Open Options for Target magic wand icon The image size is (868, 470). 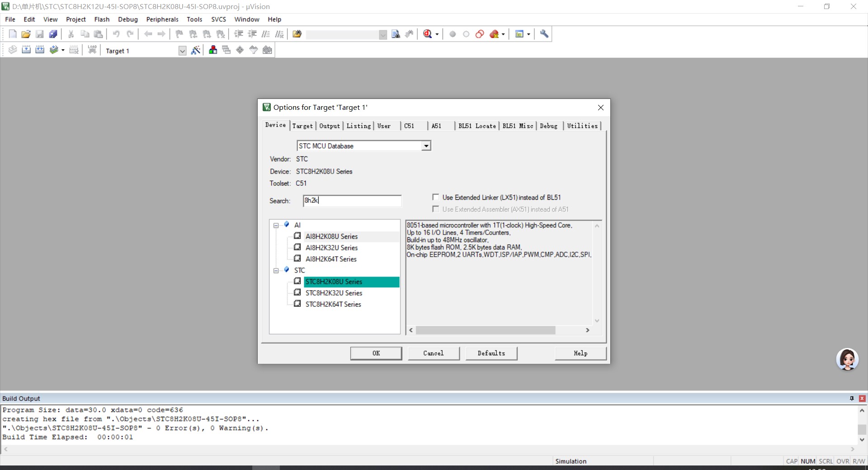[196, 50]
